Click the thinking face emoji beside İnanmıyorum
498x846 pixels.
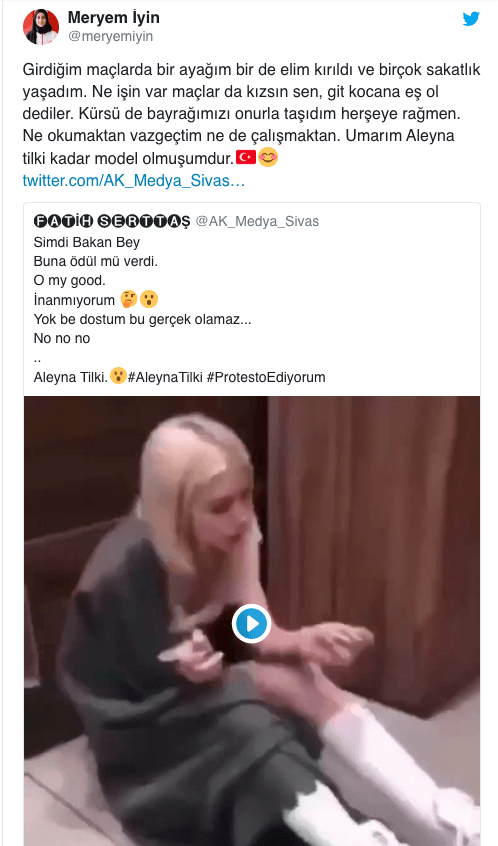(x=128, y=299)
